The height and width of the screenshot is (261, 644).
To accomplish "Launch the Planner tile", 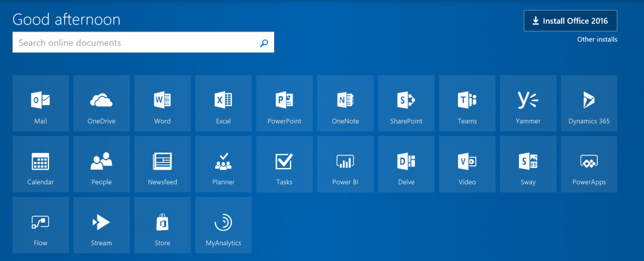I will (223, 164).
